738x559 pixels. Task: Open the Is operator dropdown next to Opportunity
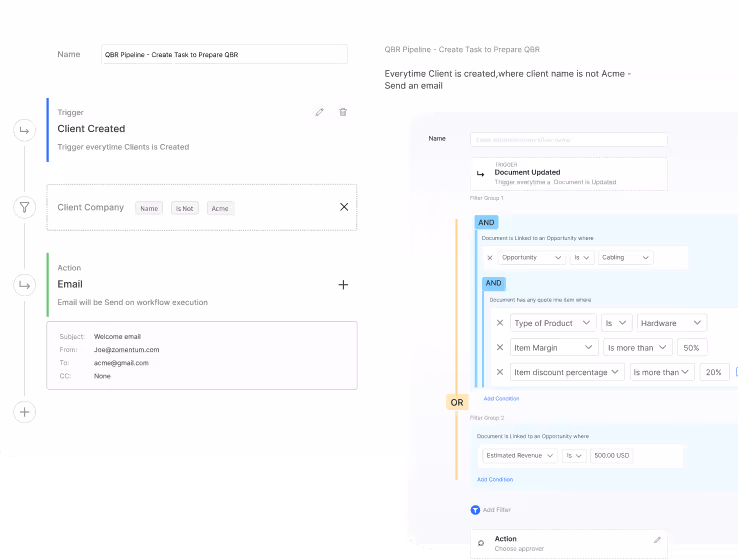pyautogui.click(x=582, y=257)
